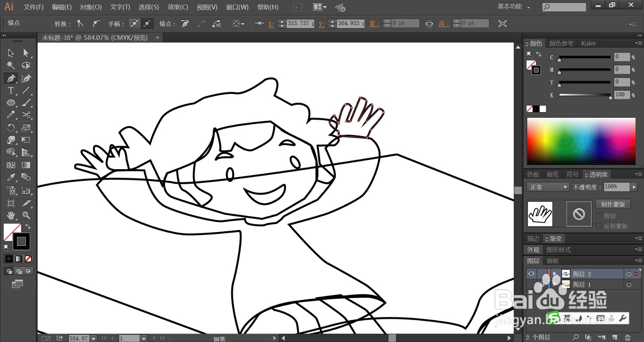The height and width of the screenshot is (342, 644).
Task: Select the Scale tool
Action: (x=26, y=128)
